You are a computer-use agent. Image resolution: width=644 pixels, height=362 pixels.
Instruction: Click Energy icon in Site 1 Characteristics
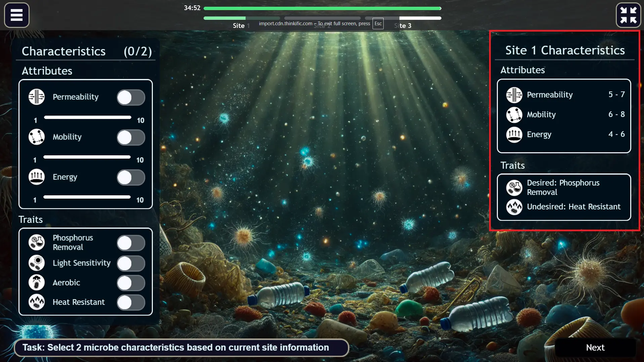click(x=514, y=134)
